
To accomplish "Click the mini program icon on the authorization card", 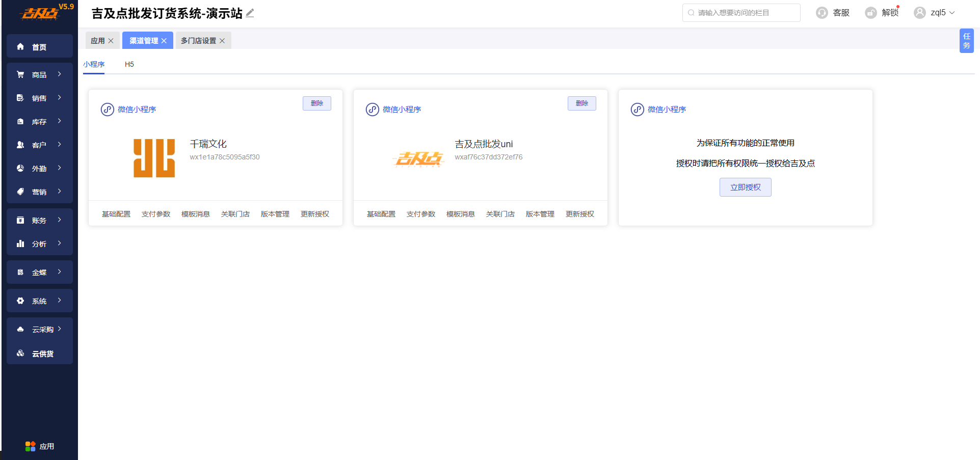I will [x=638, y=110].
